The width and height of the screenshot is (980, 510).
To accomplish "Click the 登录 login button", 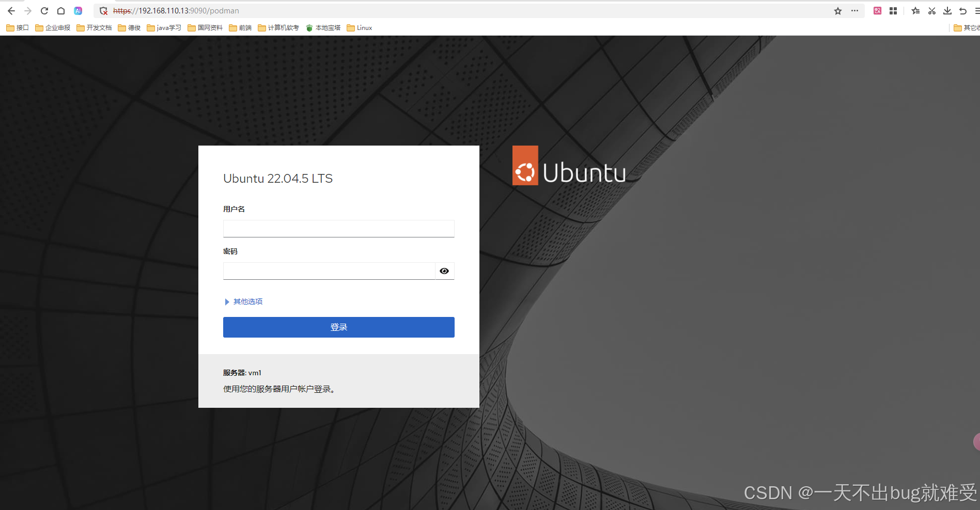I will click(338, 327).
